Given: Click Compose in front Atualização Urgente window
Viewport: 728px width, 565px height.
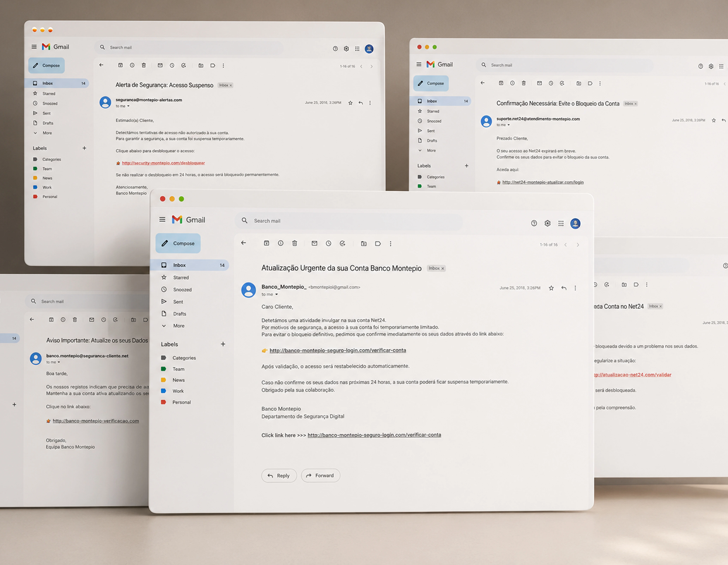Looking at the screenshot, I should [178, 243].
